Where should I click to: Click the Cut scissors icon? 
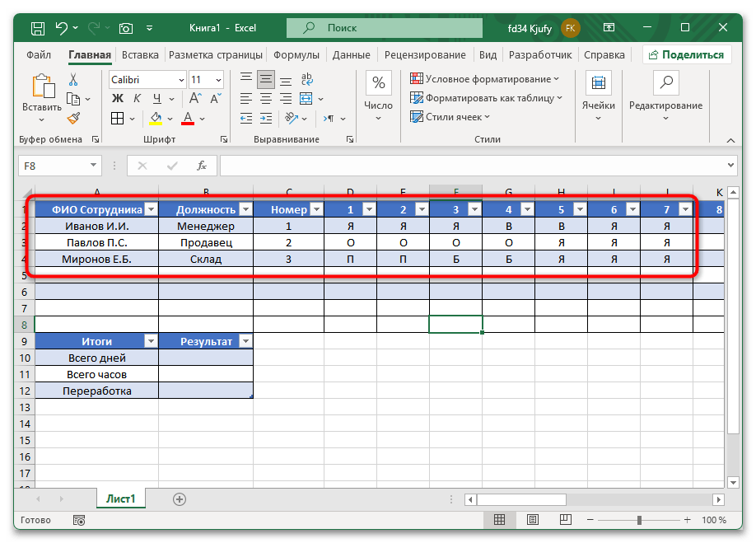(73, 80)
